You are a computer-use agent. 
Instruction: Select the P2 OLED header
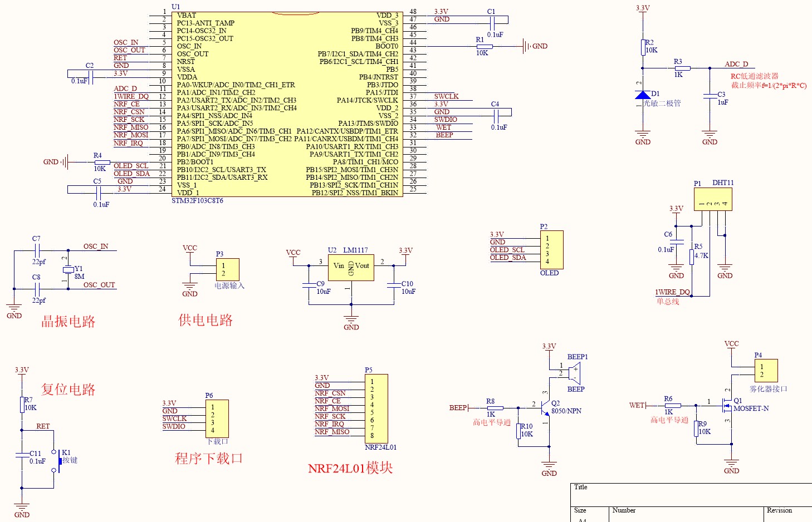pos(551,250)
